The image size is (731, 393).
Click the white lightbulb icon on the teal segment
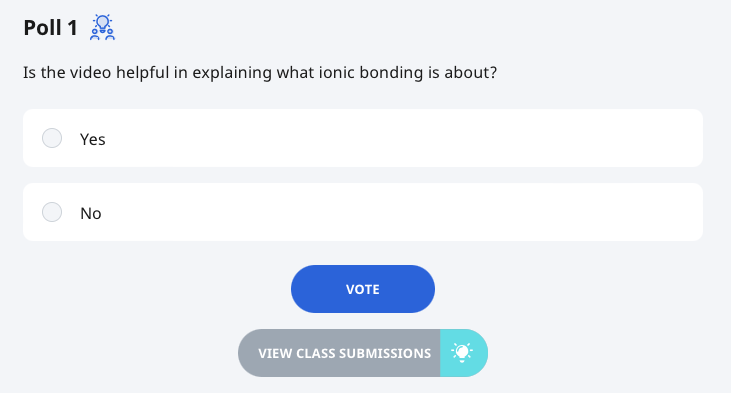coord(462,353)
